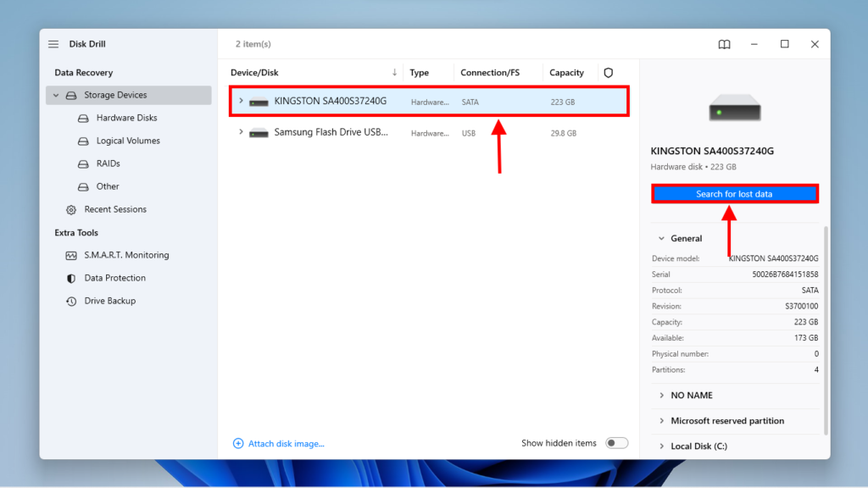Click the plus icon beside Attach disk image

coord(238,442)
